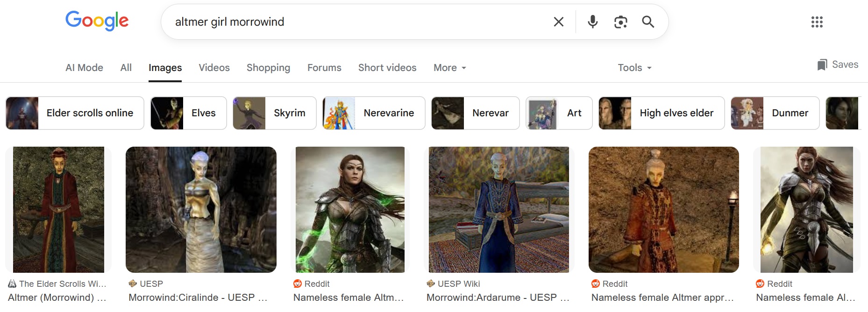Image resolution: width=868 pixels, height=312 pixels.
Task: Filter by Nerevar chip
Action: (x=475, y=113)
